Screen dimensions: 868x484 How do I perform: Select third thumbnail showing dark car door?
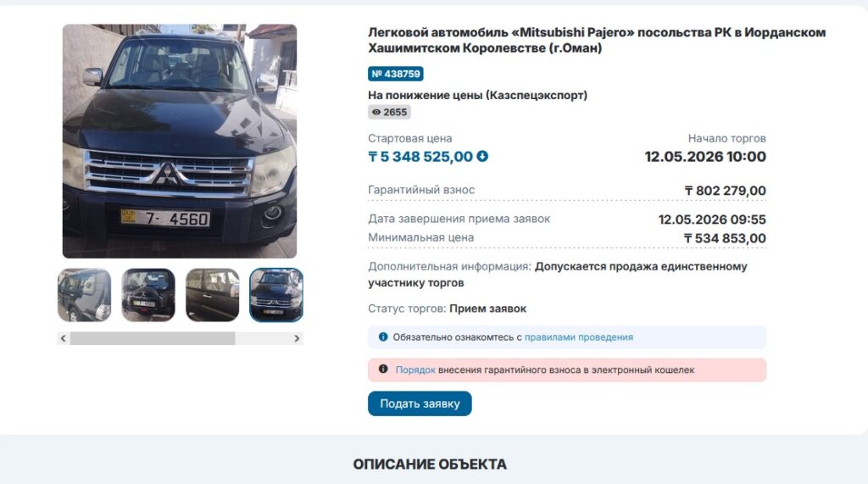pyautogui.click(x=213, y=295)
